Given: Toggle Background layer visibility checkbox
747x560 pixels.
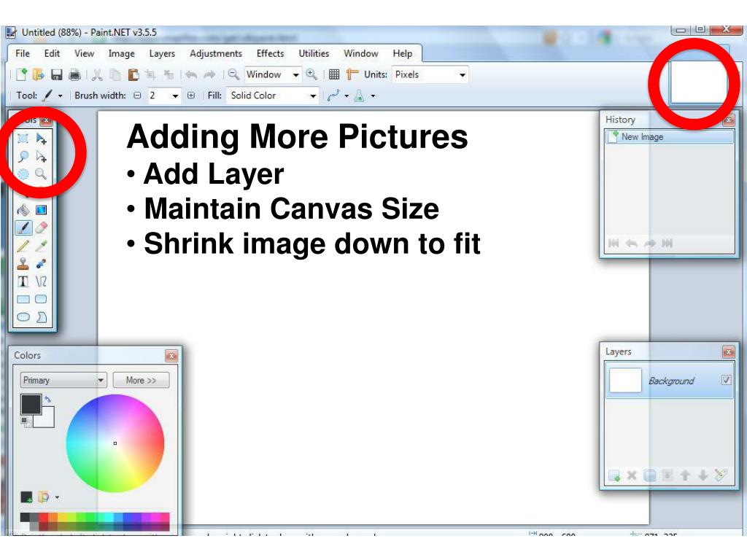Looking at the screenshot, I should tap(726, 380).
